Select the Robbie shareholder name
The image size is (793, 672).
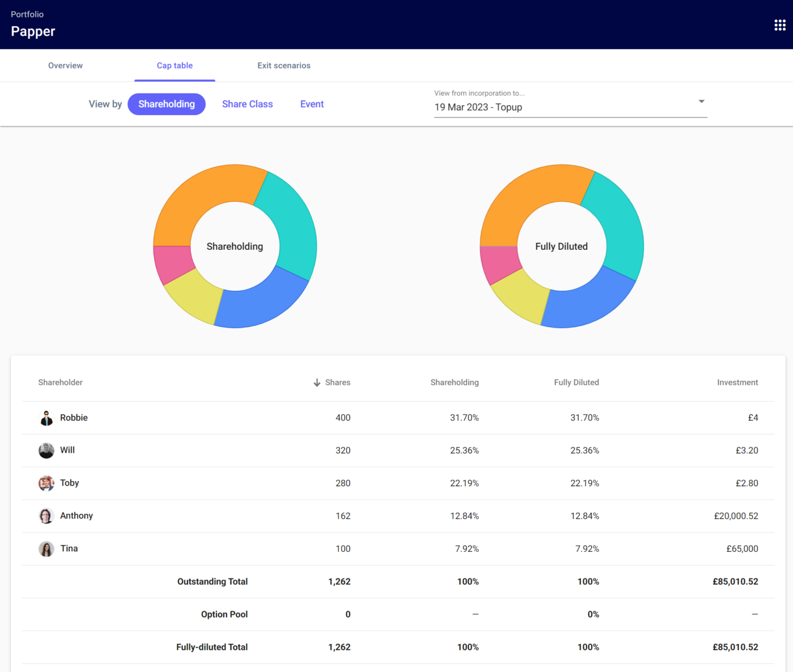tap(74, 418)
